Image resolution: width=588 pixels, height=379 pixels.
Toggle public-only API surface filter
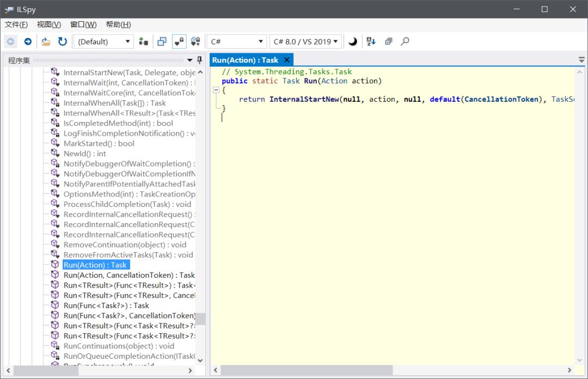196,41
